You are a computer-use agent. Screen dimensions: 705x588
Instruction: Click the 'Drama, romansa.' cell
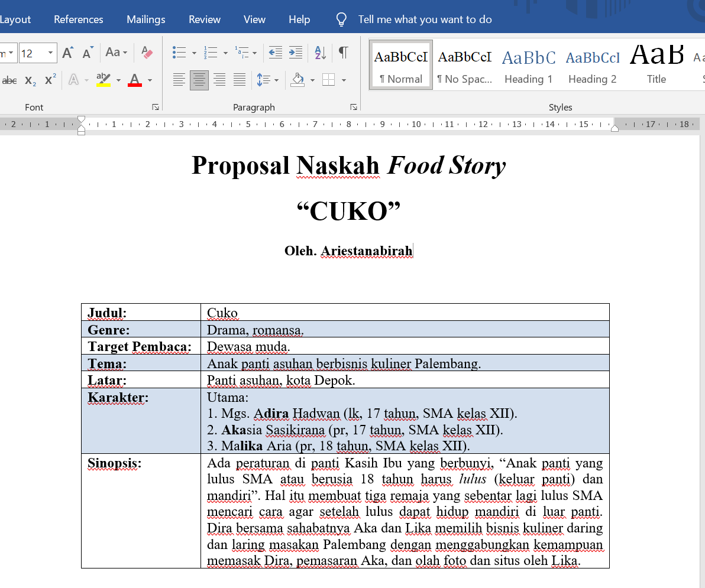(405, 329)
